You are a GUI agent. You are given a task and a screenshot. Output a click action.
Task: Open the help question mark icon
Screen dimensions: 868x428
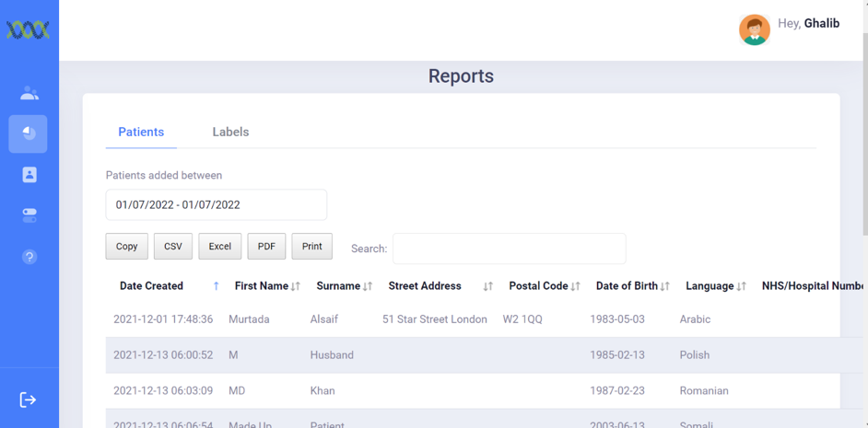(29, 257)
